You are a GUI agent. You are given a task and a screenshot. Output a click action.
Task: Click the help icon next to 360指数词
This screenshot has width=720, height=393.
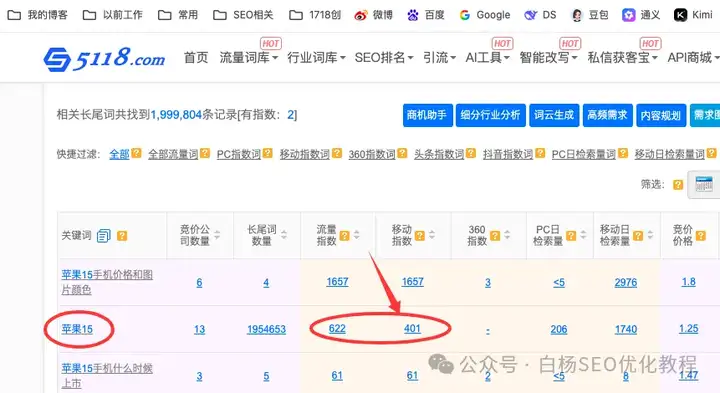[x=402, y=153]
